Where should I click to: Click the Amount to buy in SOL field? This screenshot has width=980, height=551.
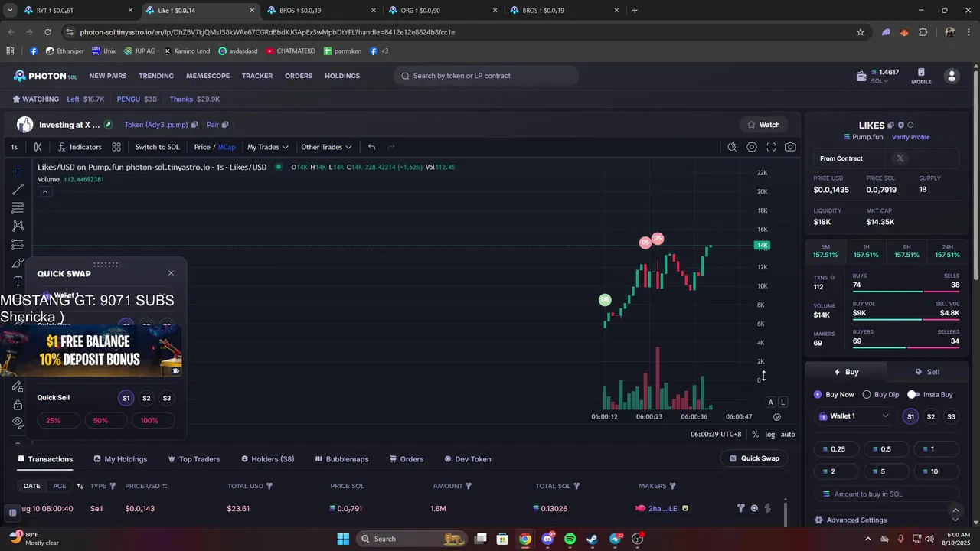886,494
